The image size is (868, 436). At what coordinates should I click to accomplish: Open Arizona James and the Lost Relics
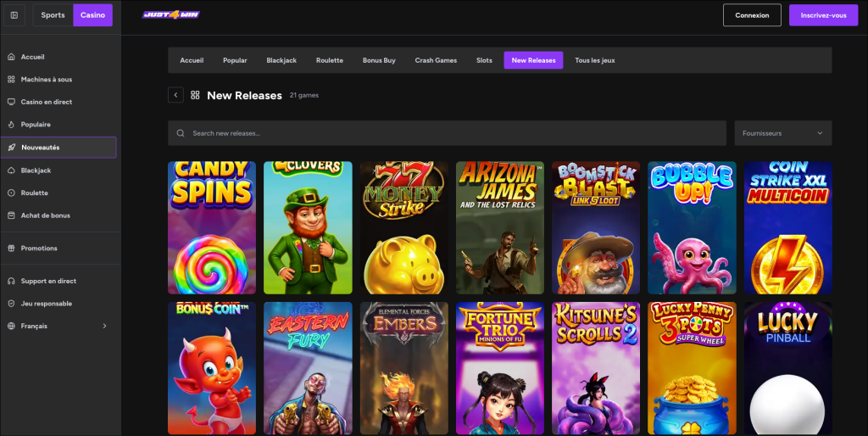[x=500, y=227]
